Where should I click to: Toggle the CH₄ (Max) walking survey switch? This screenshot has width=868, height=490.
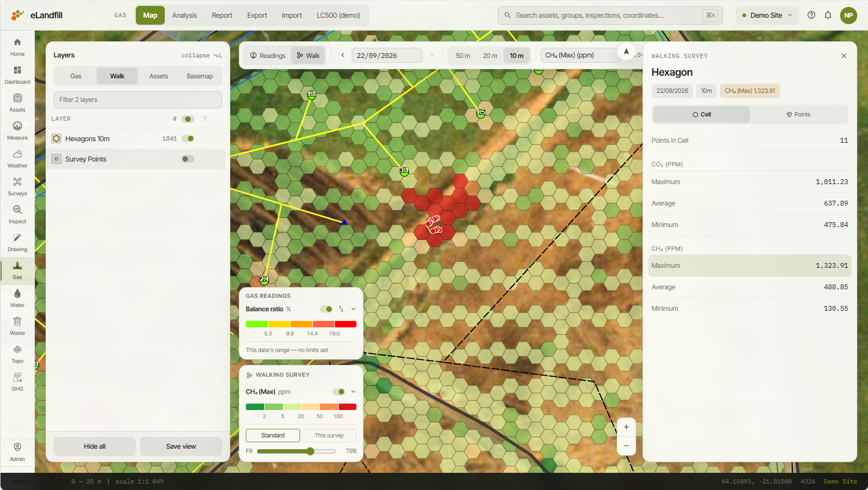(x=339, y=392)
